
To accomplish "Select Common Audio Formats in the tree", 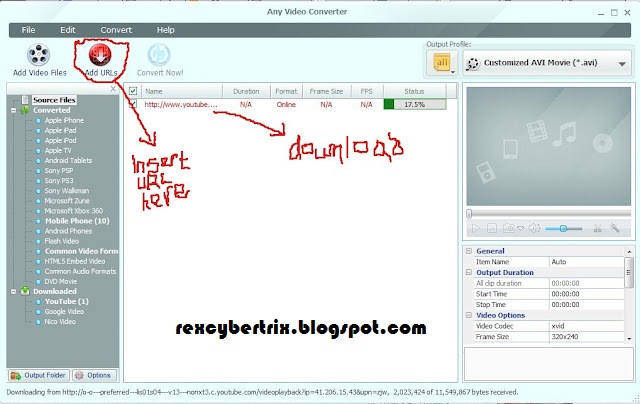I will click(80, 271).
